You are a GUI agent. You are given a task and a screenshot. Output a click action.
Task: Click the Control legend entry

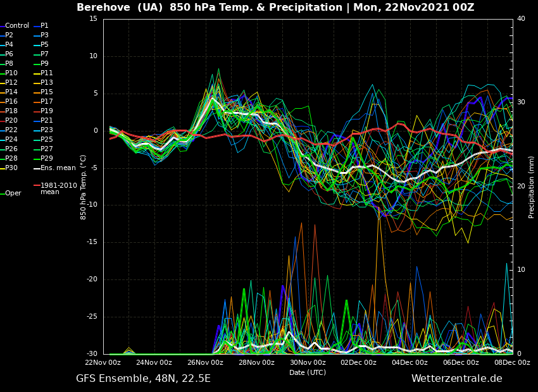[17, 26]
